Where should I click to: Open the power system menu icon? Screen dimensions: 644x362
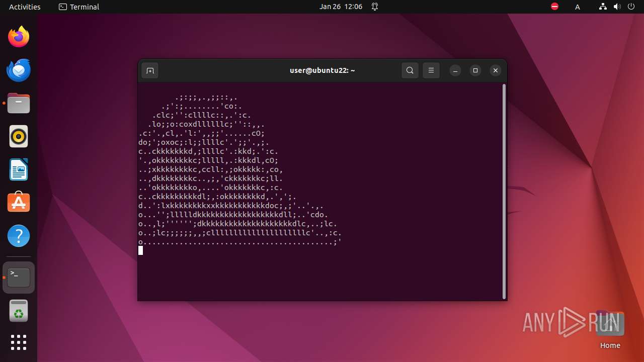click(632, 7)
